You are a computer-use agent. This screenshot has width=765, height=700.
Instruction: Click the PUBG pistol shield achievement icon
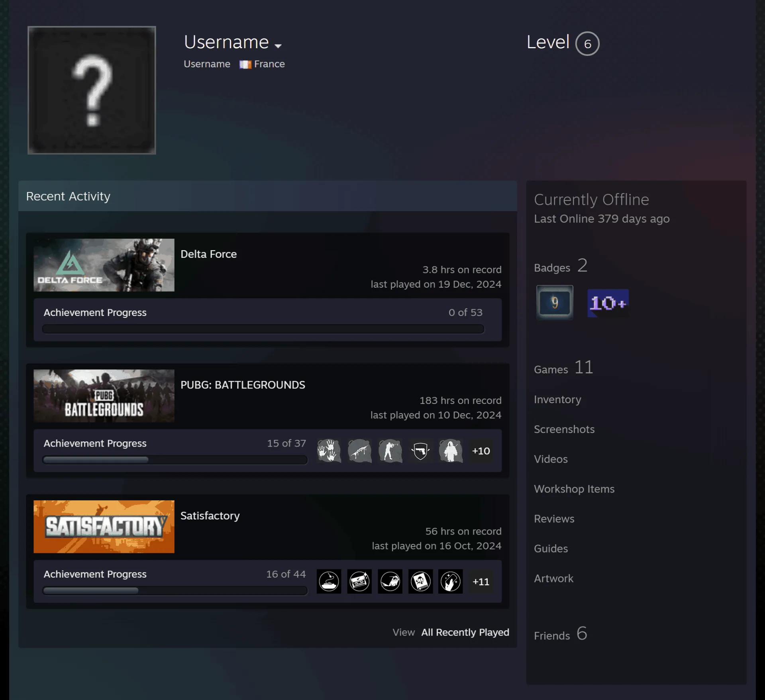coord(420,451)
